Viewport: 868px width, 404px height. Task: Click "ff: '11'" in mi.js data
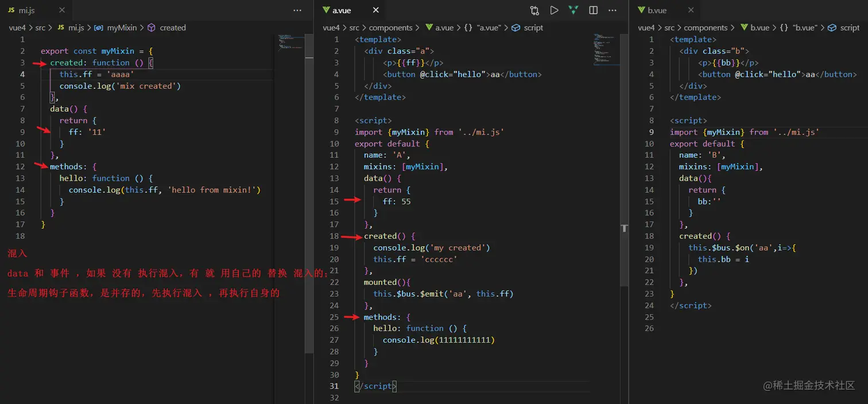click(x=87, y=132)
